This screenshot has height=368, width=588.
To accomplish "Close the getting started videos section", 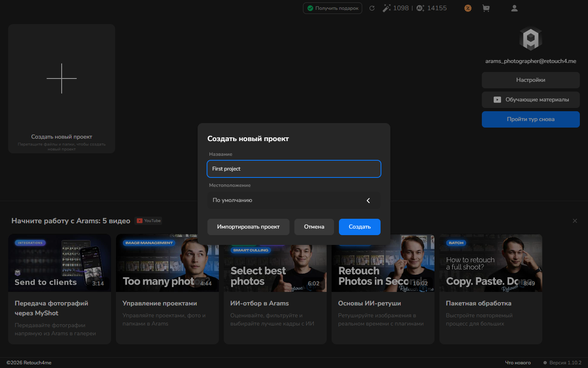I will (x=575, y=221).
